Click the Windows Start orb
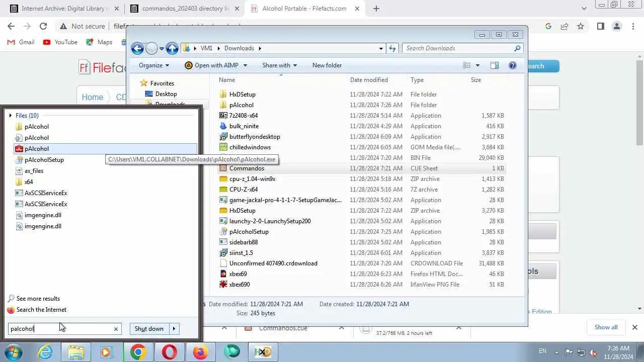This screenshot has height=362, width=644. [x=14, y=352]
